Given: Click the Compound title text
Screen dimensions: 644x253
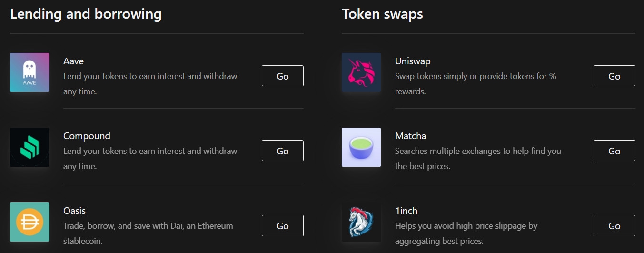Looking at the screenshot, I should point(87,136).
